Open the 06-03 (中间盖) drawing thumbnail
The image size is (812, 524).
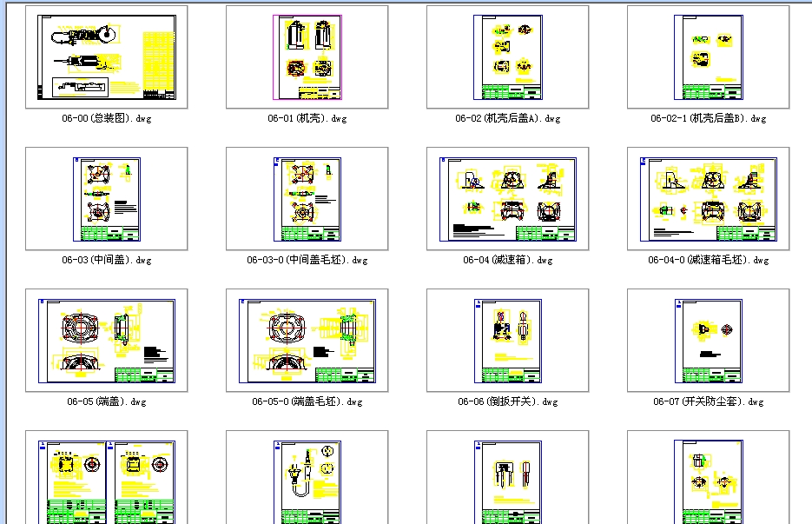click(x=106, y=198)
